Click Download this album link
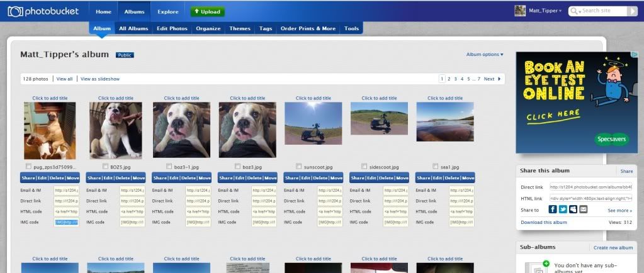 click(544, 222)
